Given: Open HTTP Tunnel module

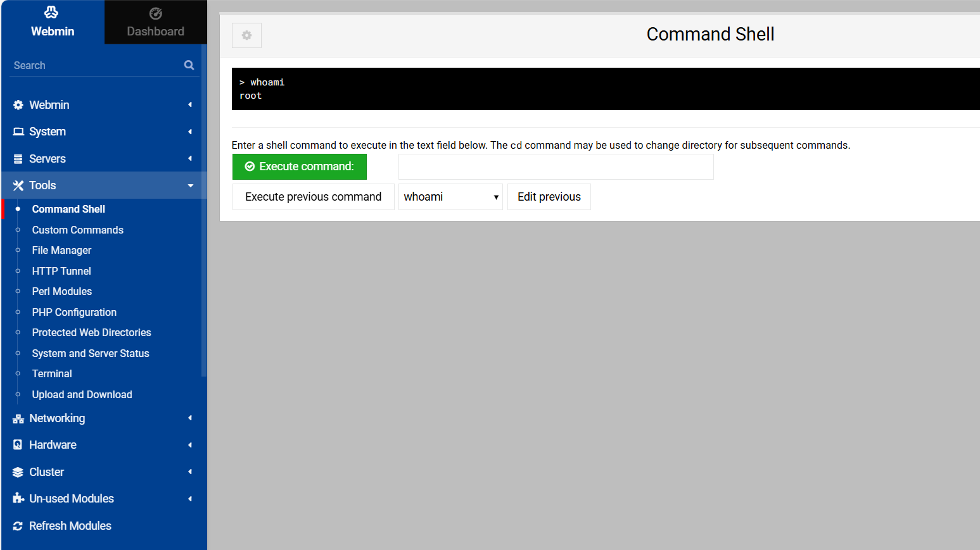Looking at the screenshot, I should click(61, 271).
